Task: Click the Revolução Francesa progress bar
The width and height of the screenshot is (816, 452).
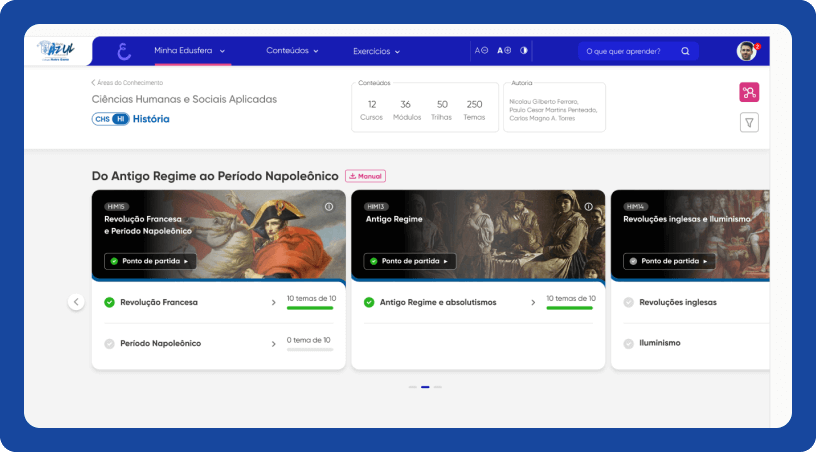Action: [x=309, y=308]
